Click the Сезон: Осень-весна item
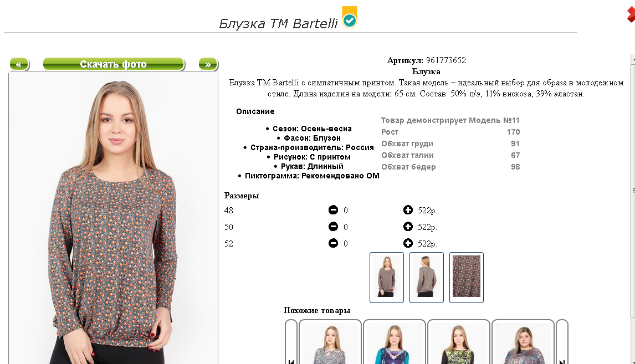This screenshot has height=364, width=635. pos(312,129)
